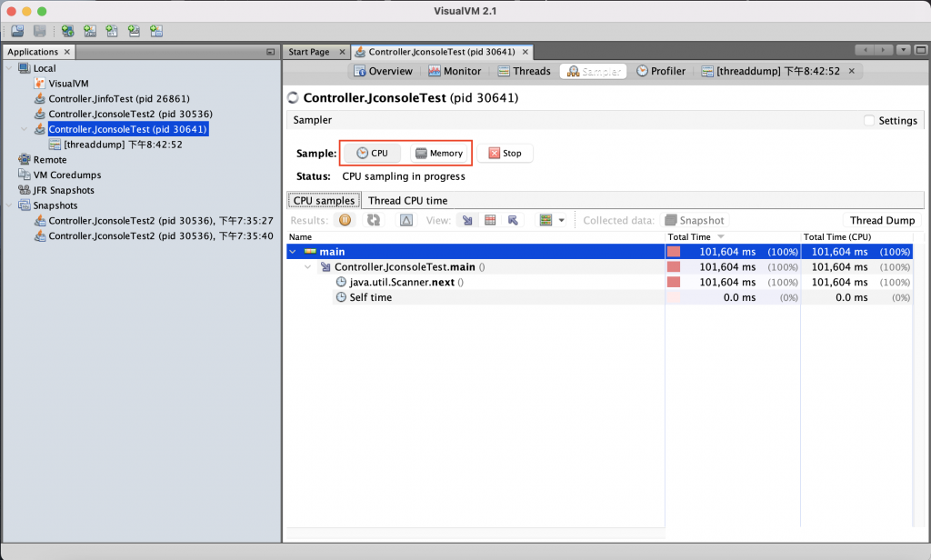931x560 pixels.
Task: Click the delta values triangle icon
Action: 406,220
